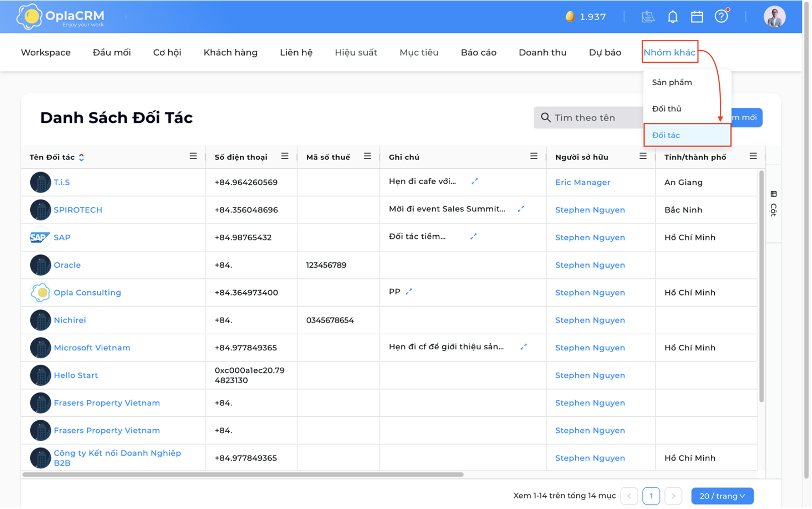This screenshot has width=812, height=509.
Task: Click the search magnifier icon
Action: click(x=546, y=117)
